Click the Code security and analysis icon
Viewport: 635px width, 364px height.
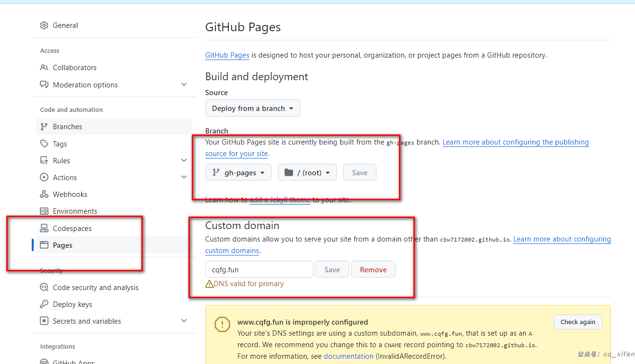click(x=44, y=288)
